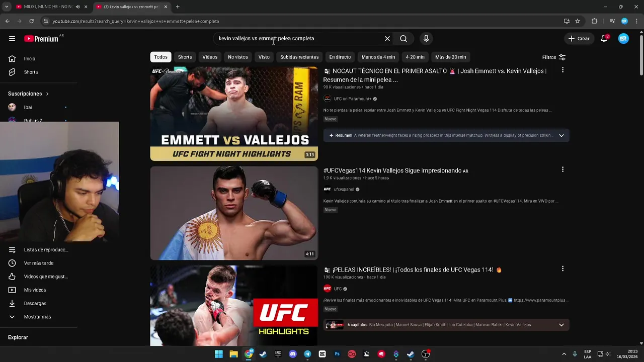The width and height of the screenshot is (644, 362).
Task: Open ufcespanol channel avatar
Action: point(327,190)
